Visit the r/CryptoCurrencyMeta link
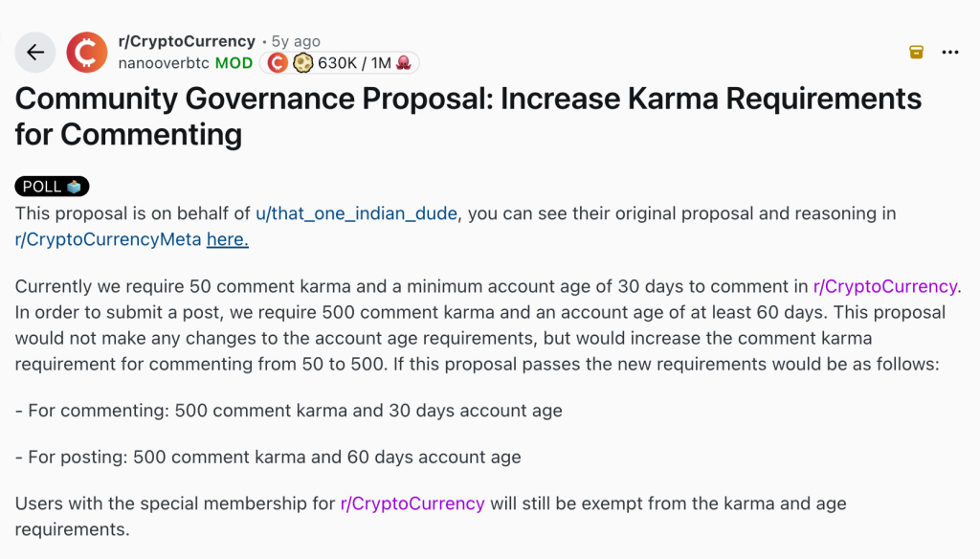 pos(105,239)
